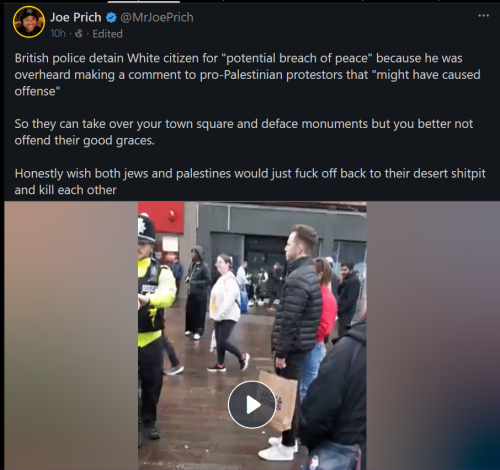Click the red storefront sign in video
This screenshot has width=500, height=470.
point(162,218)
